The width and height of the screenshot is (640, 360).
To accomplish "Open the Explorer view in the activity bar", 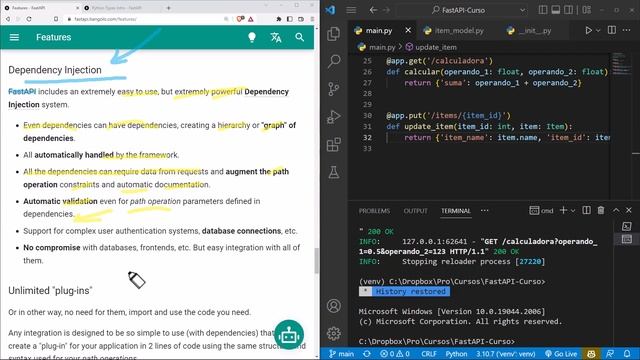I will coord(334,33).
